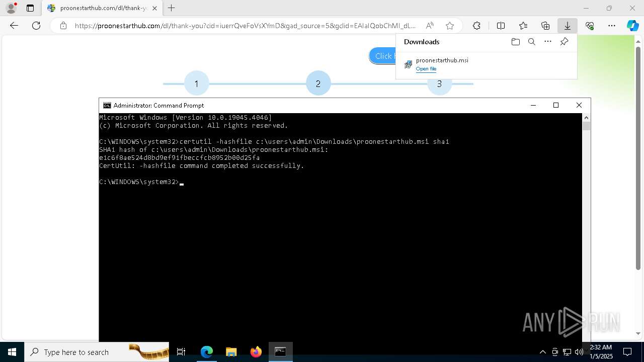644x362 pixels.
Task: Toggle the Downloads toolbar icon
Action: point(568,26)
